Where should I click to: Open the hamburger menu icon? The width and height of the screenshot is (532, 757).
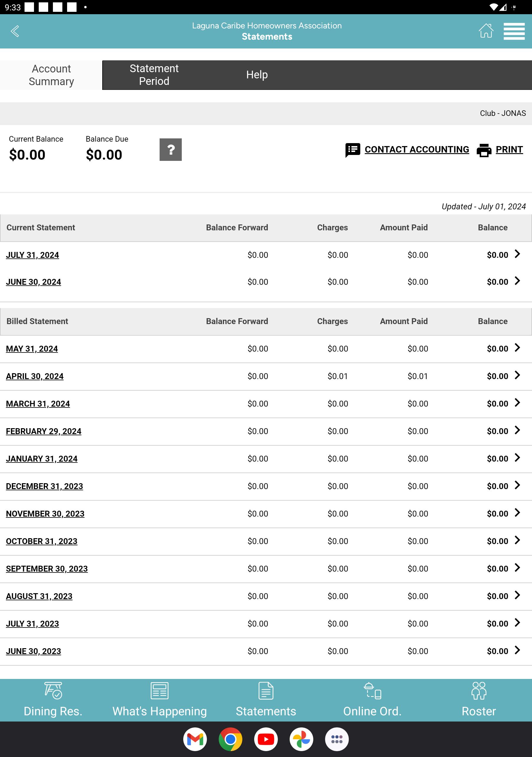pyautogui.click(x=514, y=31)
